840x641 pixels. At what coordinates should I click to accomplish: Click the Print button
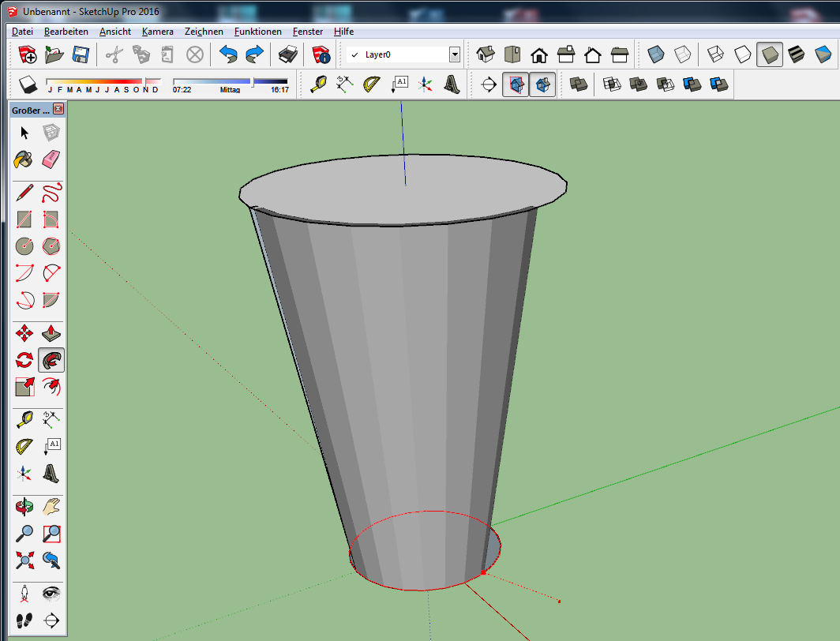point(287,54)
